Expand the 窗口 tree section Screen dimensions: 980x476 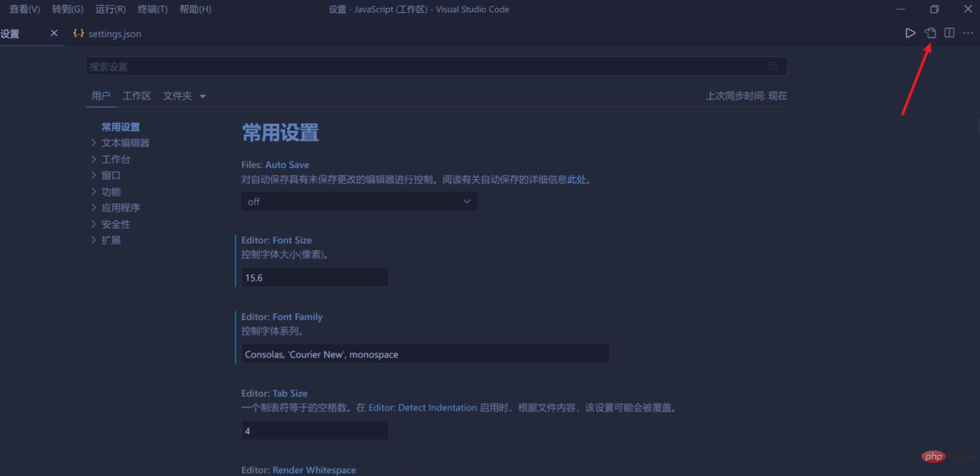click(106, 175)
